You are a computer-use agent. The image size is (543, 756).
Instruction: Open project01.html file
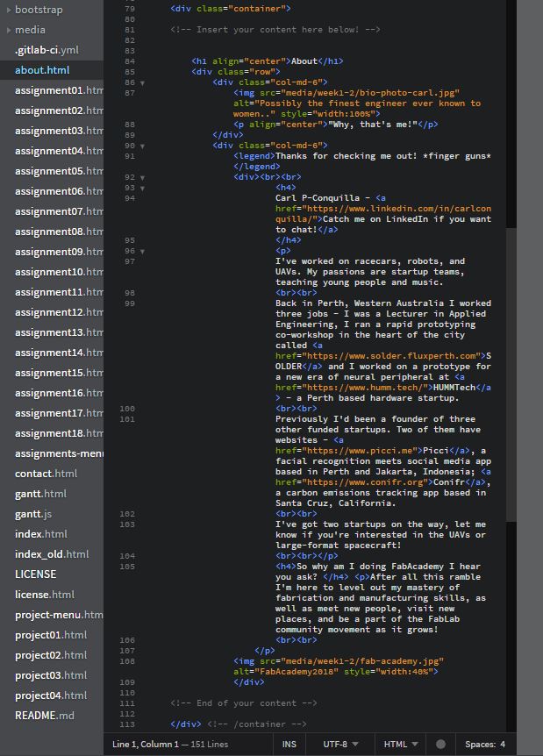tap(51, 636)
